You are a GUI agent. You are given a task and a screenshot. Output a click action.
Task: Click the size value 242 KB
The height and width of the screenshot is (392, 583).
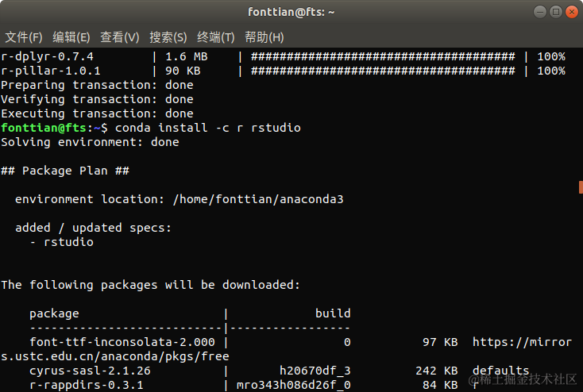[437, 371]
